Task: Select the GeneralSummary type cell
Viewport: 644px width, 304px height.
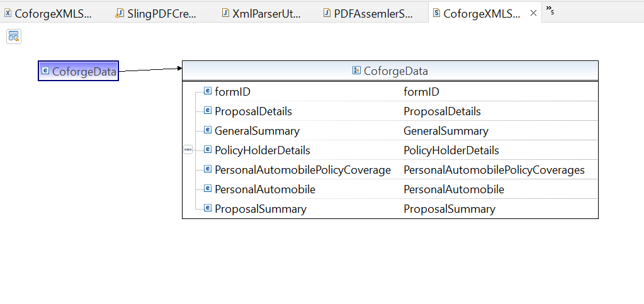Action: [446, 131]
